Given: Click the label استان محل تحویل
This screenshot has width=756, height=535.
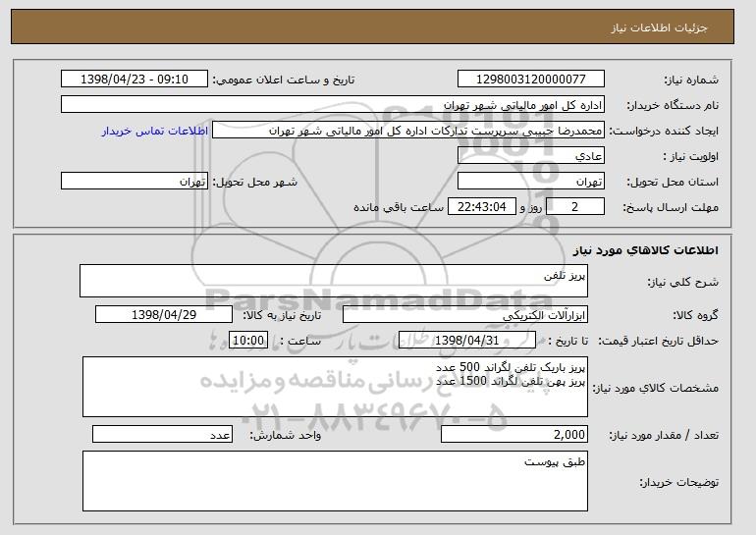Looking at the screenshot, I should click(673, 182).
